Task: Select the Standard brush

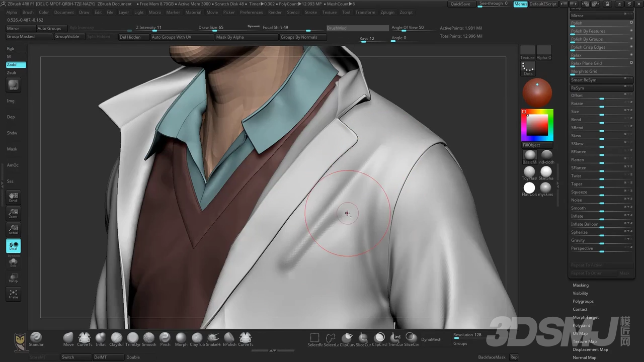Action: (36, 339)
